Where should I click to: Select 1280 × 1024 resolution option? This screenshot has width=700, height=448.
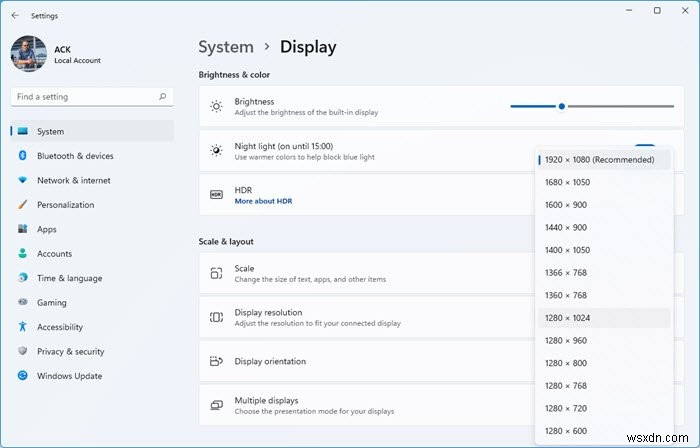604,318
